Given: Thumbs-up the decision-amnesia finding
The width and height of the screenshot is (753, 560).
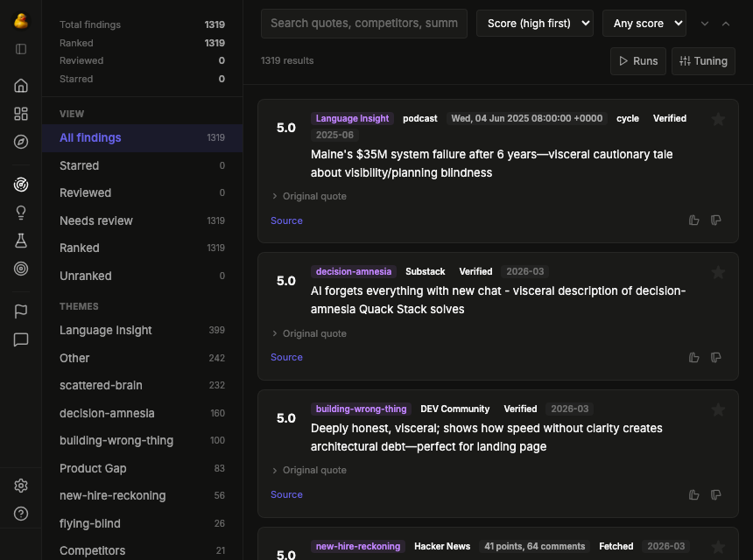Looking at the screenshot, I should pyautogui.click(x=693, y=357).
